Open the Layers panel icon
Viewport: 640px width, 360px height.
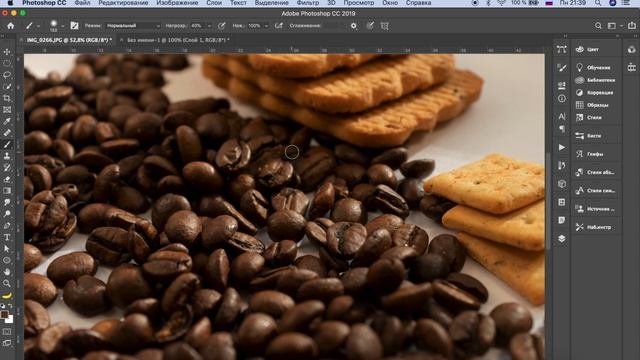[562, 238]
